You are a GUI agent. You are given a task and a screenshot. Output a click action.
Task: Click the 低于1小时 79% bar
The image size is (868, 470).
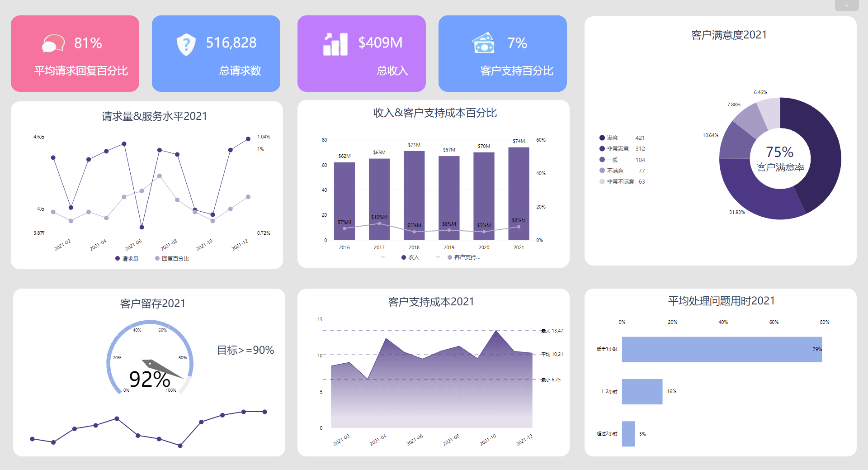tap(722, 349)
